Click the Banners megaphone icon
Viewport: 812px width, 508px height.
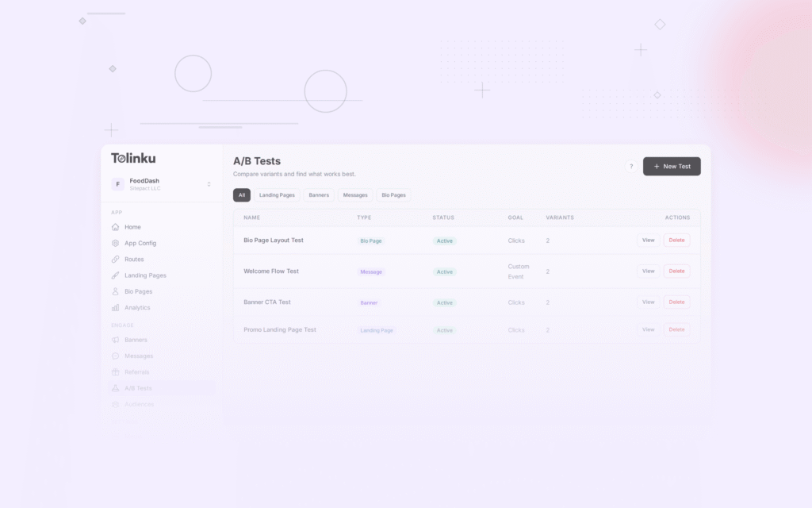coord(116,340)
